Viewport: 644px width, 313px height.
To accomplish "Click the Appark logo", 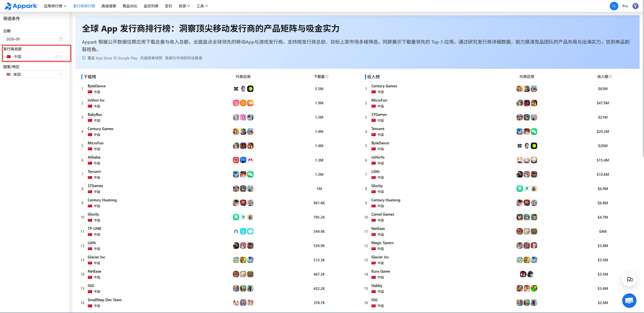I will click(x=21, y=6).
